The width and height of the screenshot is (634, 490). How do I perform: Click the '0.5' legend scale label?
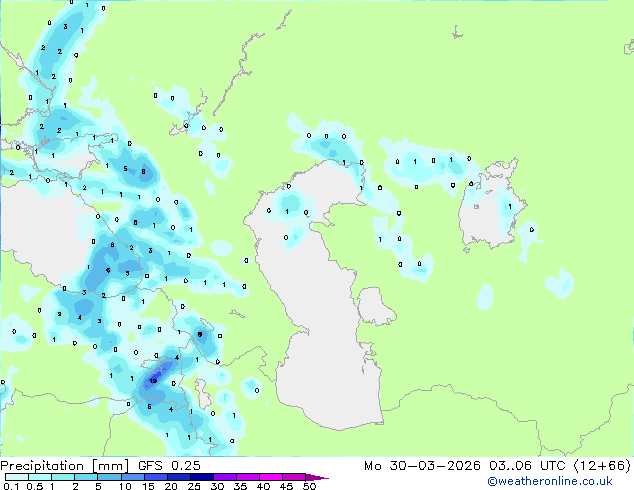point(35,486)
